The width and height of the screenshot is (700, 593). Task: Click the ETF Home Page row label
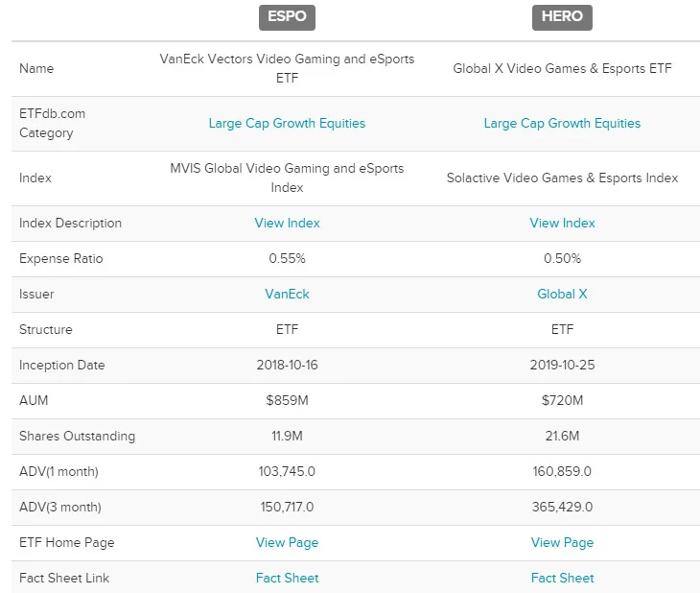click(67, 542)
